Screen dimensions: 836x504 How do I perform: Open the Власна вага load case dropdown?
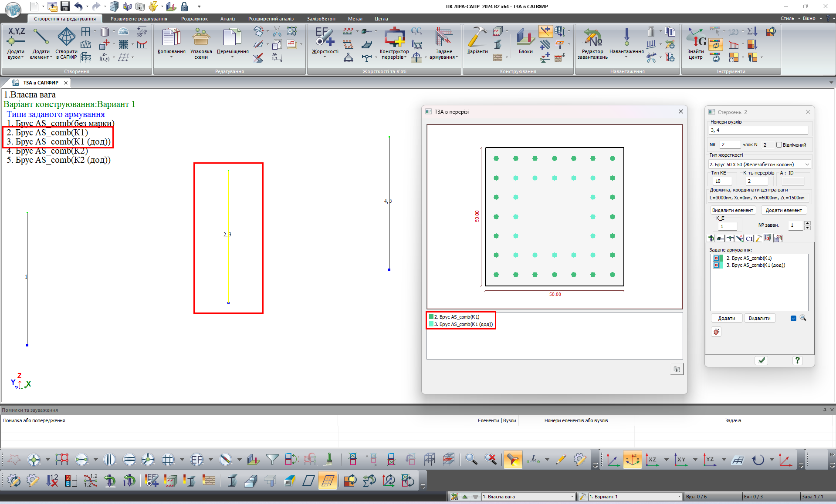point(572,497)
